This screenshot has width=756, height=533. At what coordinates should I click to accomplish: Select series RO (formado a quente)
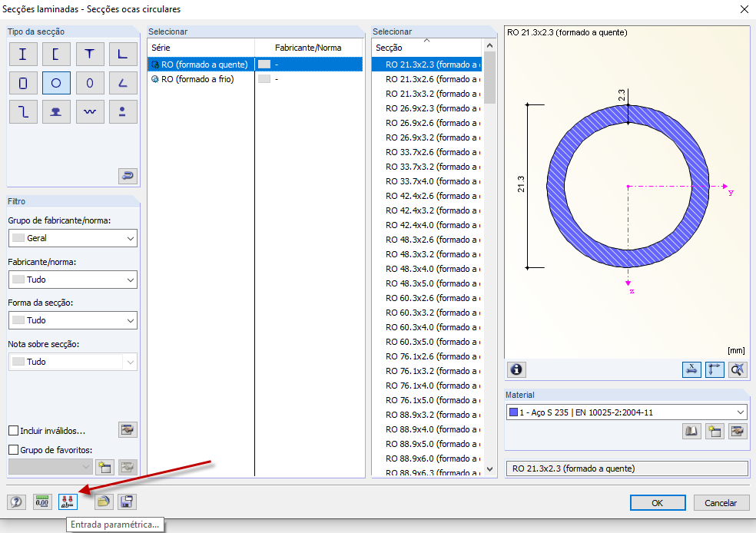pos(255,65)
